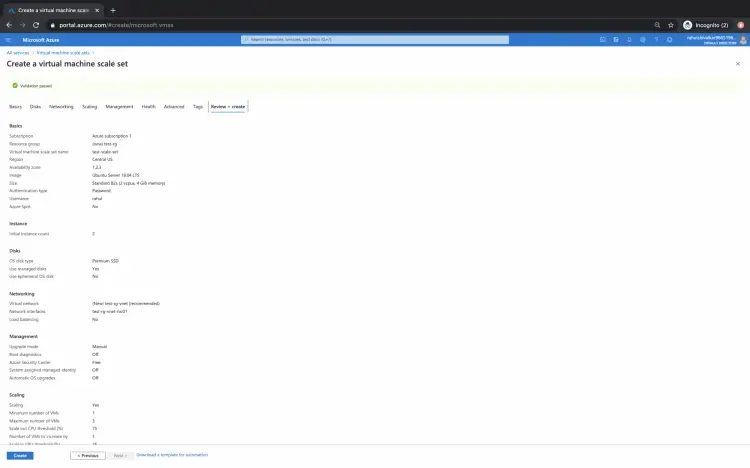
Task: Click the Previous button
Action: pos(88,455)
